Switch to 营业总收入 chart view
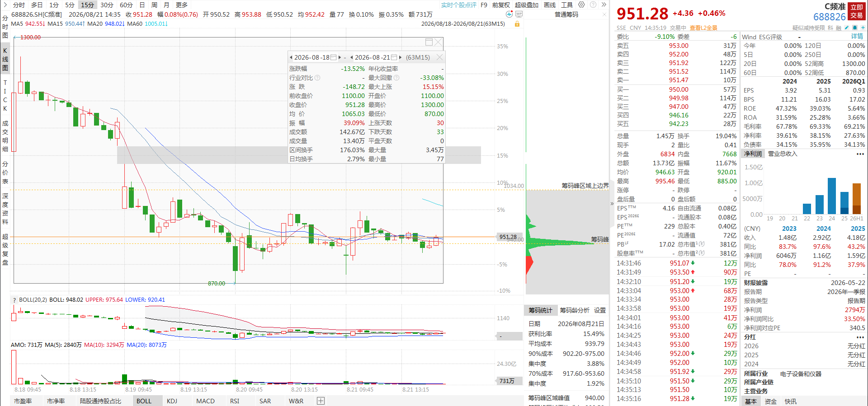The height and width of the screenshot is (406, 868). pyautogui.click(x=783, y=154)
